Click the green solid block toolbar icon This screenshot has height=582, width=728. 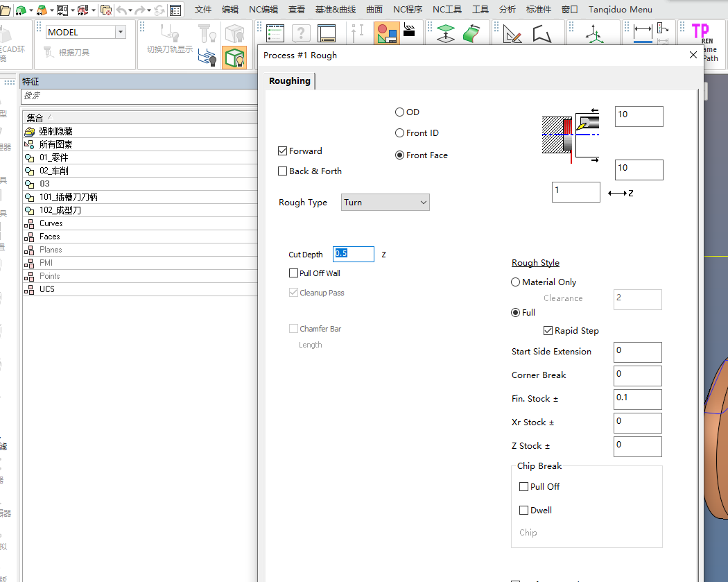tap(20, 9)
